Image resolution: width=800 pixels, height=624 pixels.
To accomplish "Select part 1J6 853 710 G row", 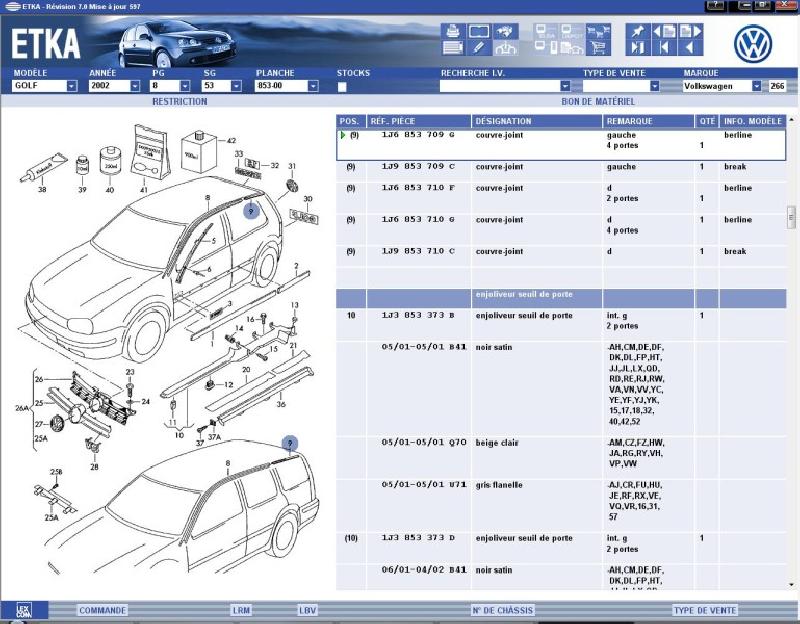I will point(561,230).
